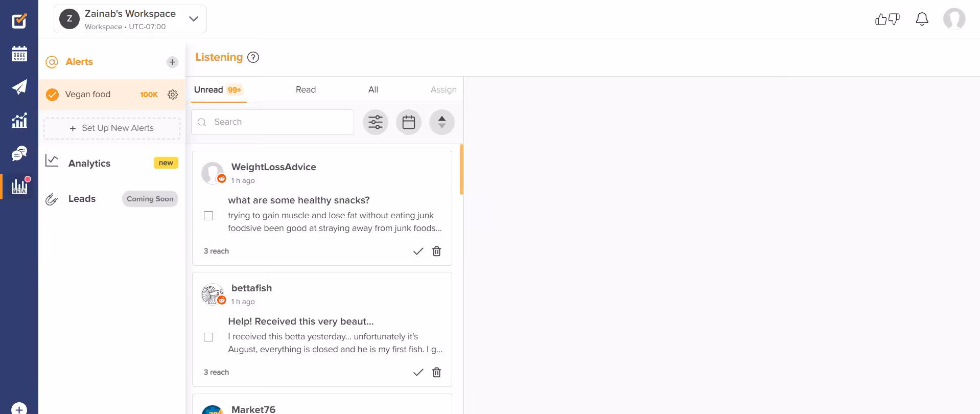Click the thumbs up/down feedback icon

tap(887, 19)
